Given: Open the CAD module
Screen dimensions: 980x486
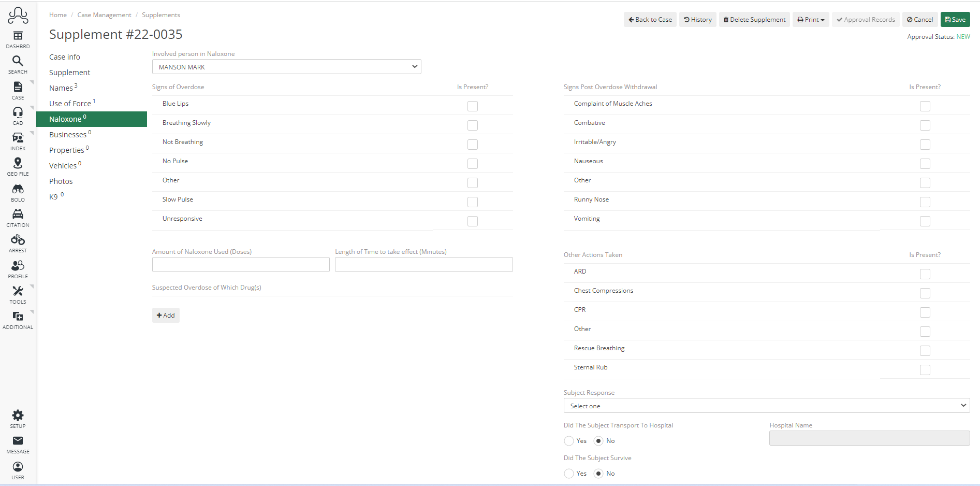Looking at the screenshot, I should coord(18,115).
